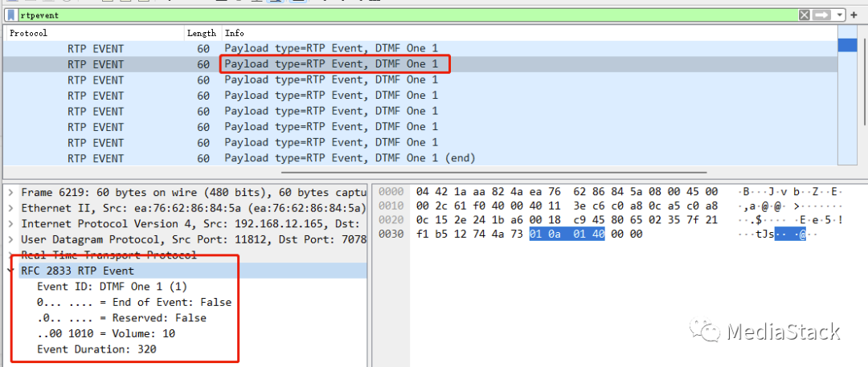Select the Event ID: DTMF One 1 field
This screenshot has height=367, width=868.
[x=100, y=287]
